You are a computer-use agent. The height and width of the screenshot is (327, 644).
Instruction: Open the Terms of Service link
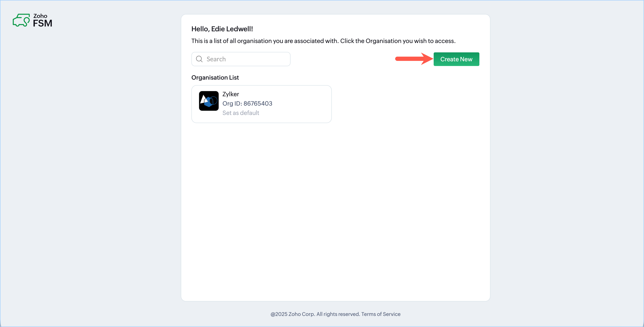pyautogui.click(x=380, y=314)
